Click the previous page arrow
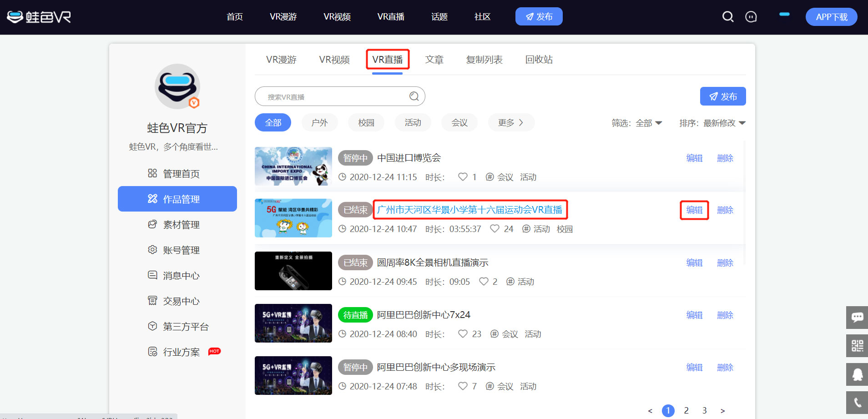The height and width of the screenshot is (419, 868). pyautogui.click(x=650, y=411)
